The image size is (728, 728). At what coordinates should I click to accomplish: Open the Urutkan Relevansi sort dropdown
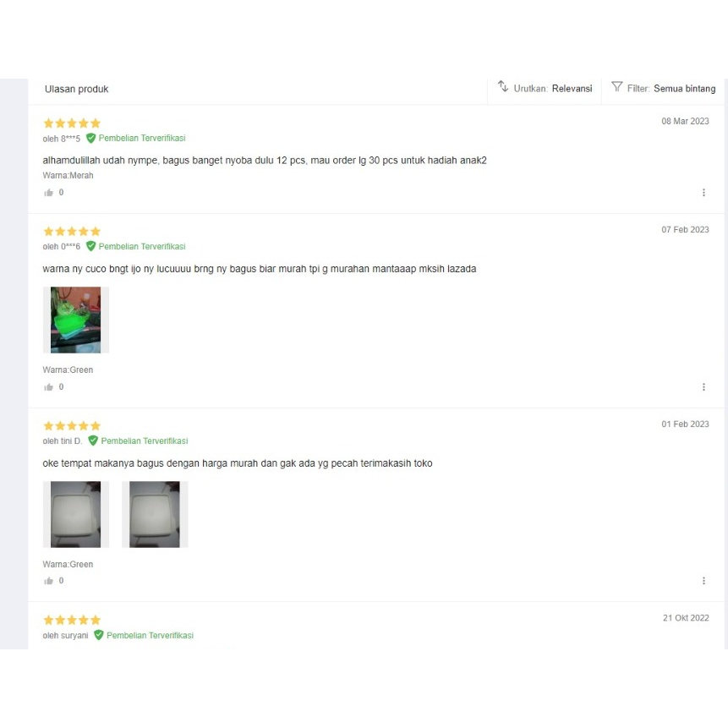click(545, 88)
